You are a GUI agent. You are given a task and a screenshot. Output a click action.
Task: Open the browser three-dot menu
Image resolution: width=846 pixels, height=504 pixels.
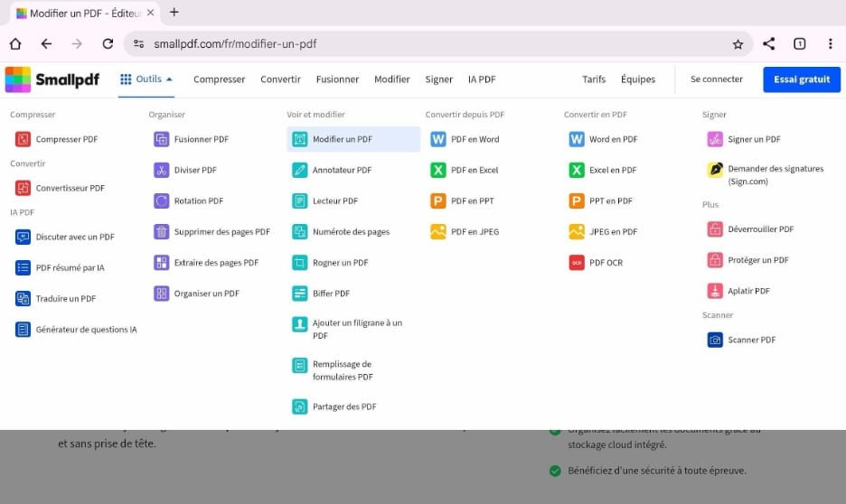831,43
